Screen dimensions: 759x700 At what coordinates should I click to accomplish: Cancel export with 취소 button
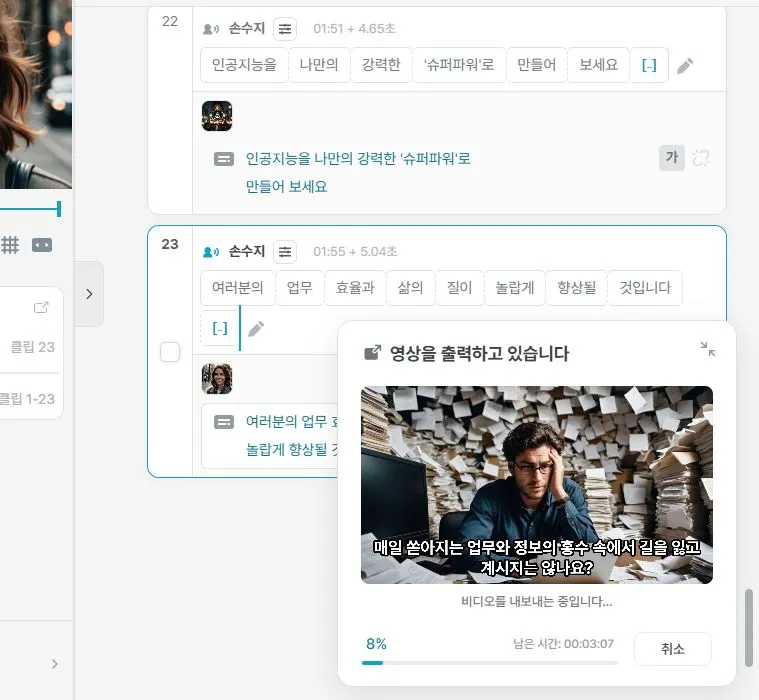673,649
